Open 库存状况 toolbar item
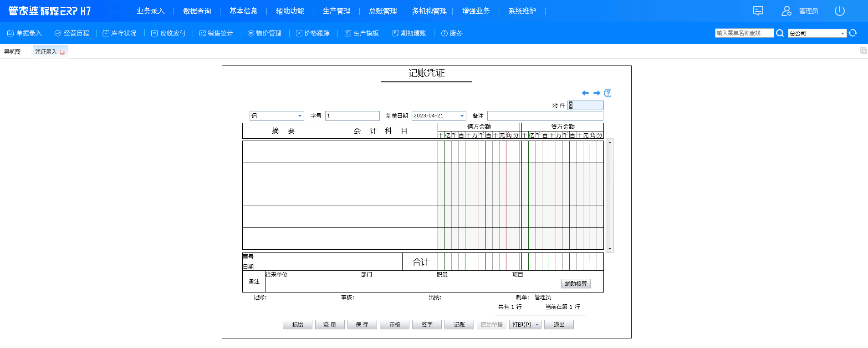 (x=119, y=33)
